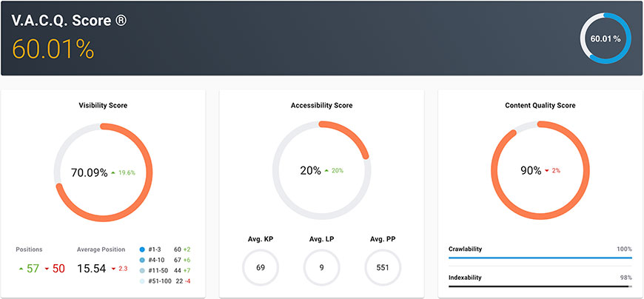Click the #4-10 legend color dot
The width and height of the screenshot is (644, 299).
point(142,261)
